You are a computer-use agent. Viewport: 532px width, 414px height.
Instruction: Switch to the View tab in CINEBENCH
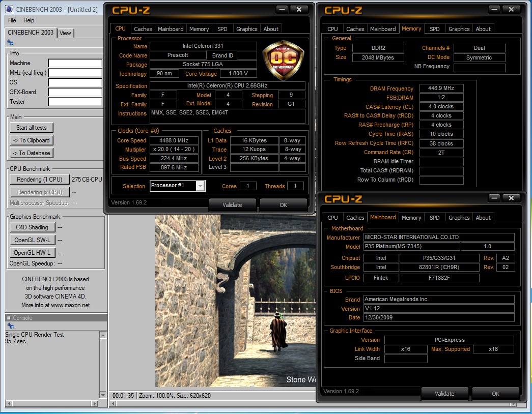click(x=65, y=33)
